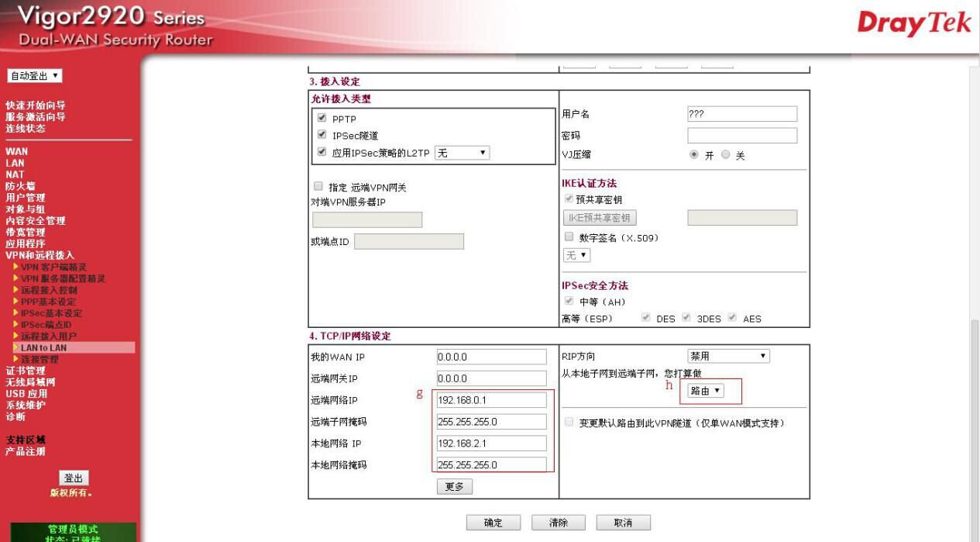Click the 更多 button
The width and height of the screenshot is (980, 542).
tap(455, 487)
